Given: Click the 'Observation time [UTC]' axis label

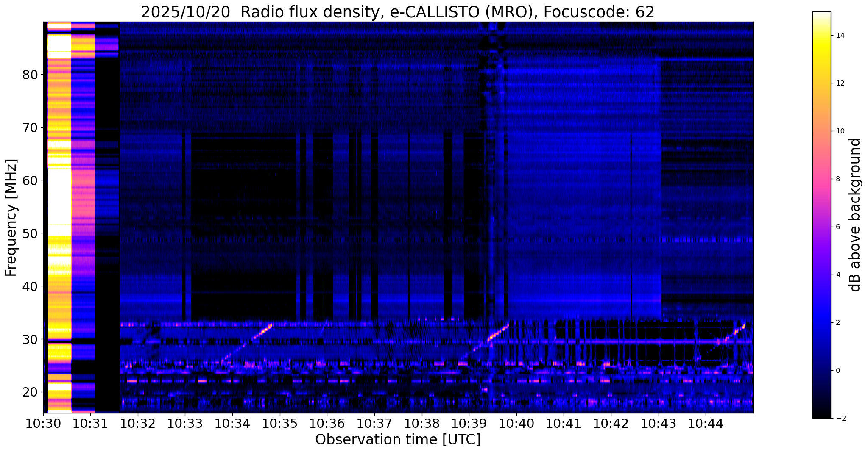Looking at the screenshot, I should (398, 440).
